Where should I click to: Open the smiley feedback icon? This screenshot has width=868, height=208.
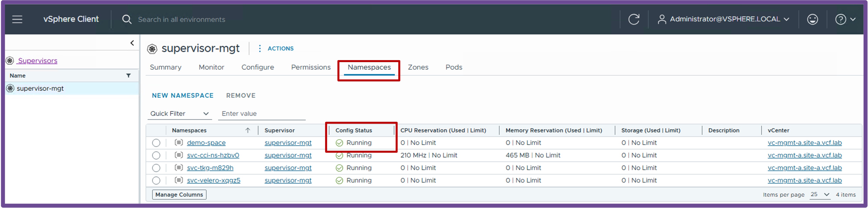point(812,19)
